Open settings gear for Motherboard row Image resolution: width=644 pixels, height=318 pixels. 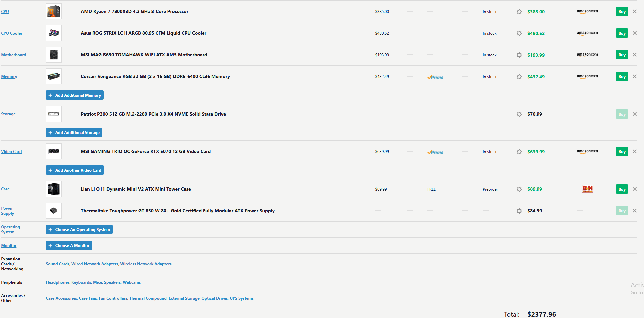click(519, 55)
